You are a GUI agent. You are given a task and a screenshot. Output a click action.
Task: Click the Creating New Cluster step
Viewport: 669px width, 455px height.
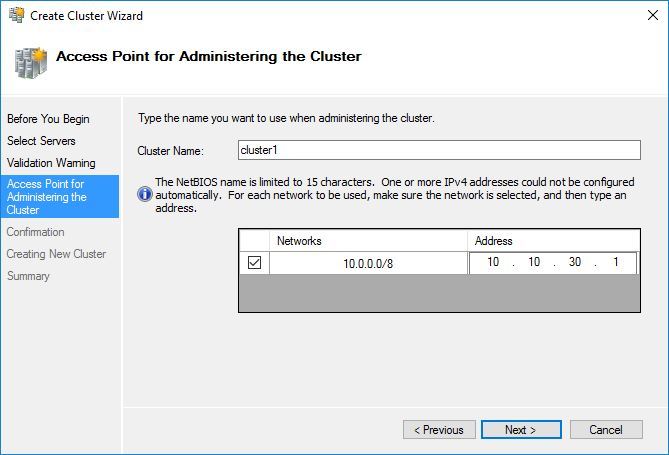pos(56,254)
